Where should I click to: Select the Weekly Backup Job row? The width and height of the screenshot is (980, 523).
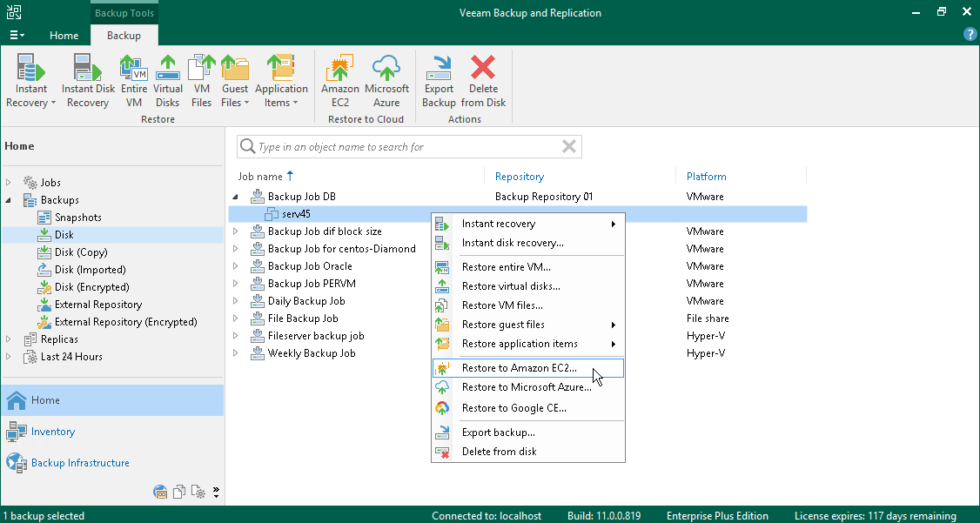[x=518, y=353]
